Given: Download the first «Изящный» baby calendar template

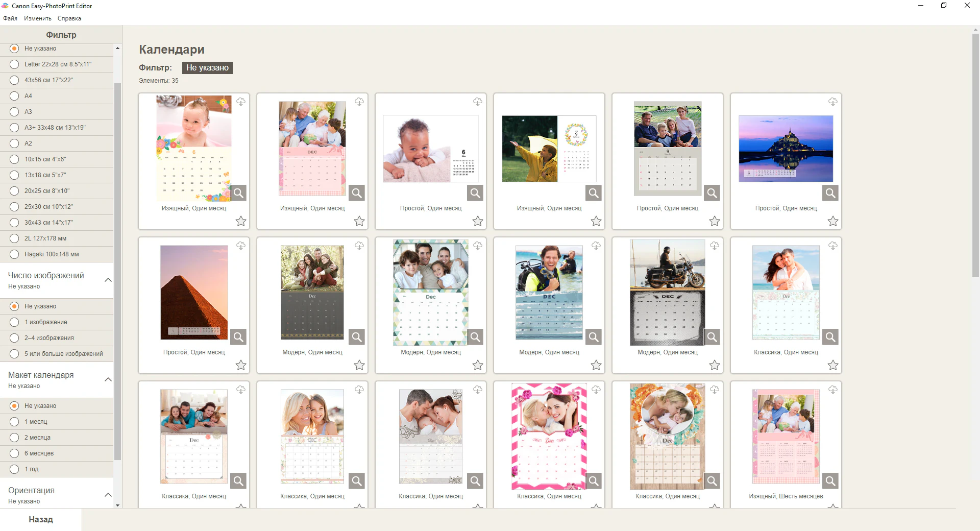Looking at the screenshot, I should click(241, 102).
